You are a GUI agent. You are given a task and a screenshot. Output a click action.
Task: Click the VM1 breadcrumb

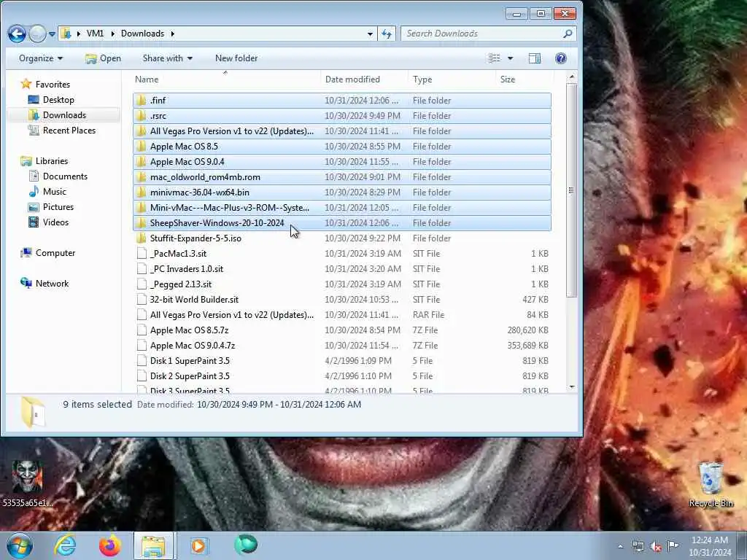pyautogui.click(x=95, y=34)
